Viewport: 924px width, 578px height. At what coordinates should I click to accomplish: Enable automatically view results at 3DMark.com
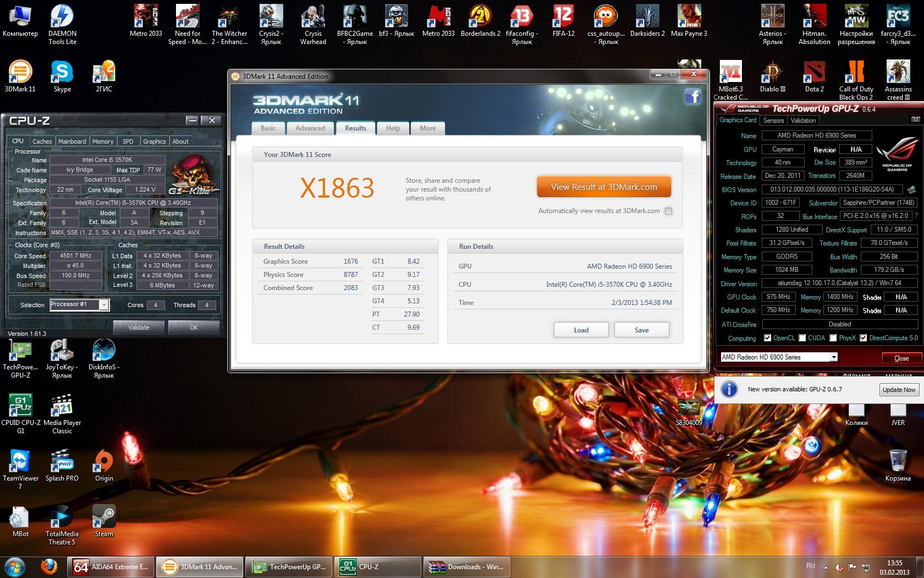(668, 211)
